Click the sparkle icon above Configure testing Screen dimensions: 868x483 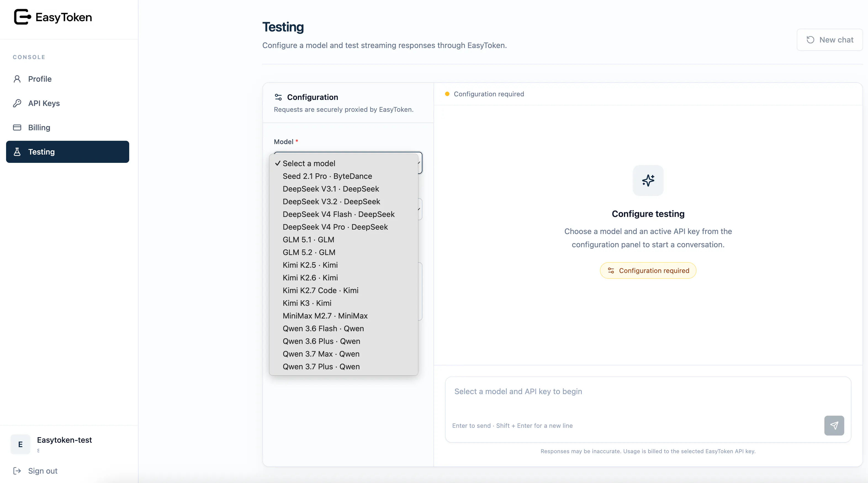pyautogui.click(x=648, y=180)
